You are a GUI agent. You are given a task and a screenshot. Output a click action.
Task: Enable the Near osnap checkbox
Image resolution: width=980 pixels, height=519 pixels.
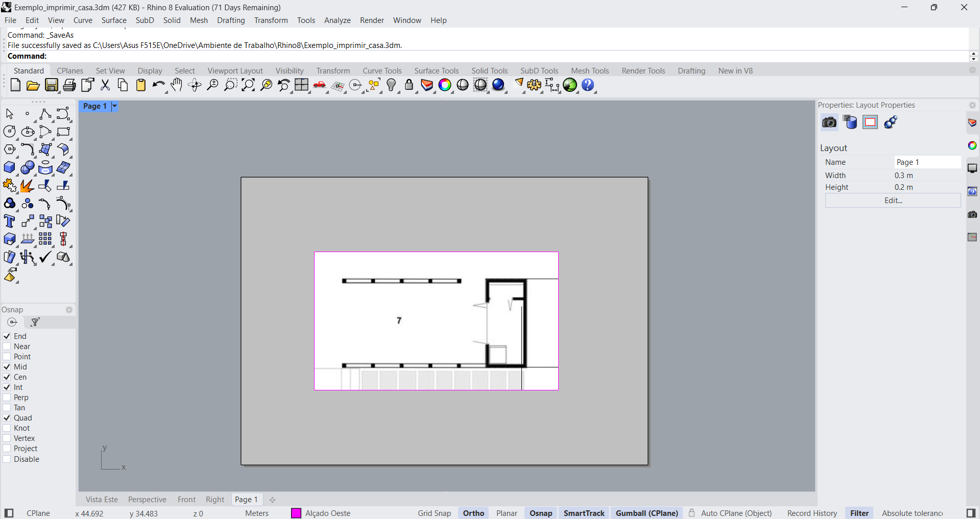[x=7, y=347]
